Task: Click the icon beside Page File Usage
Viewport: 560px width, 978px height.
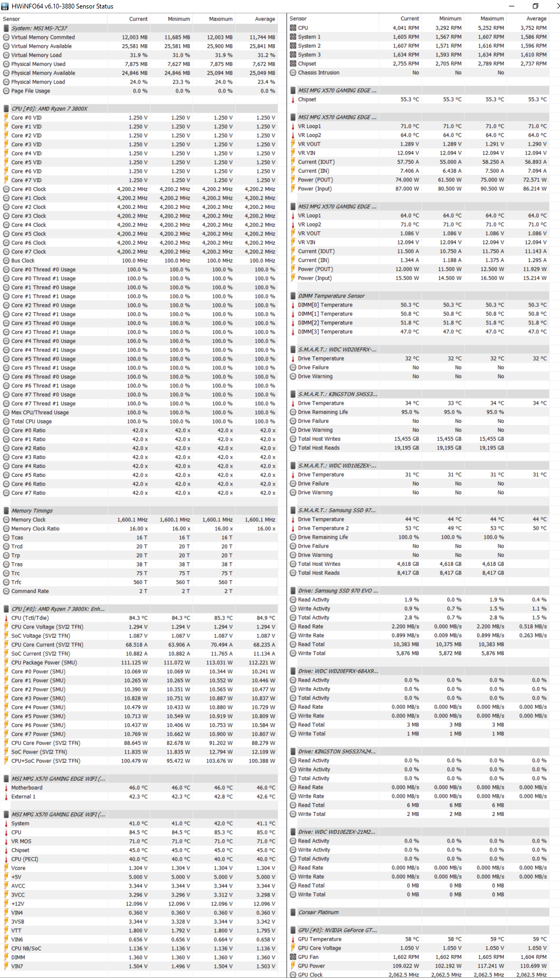Action: 6,91
